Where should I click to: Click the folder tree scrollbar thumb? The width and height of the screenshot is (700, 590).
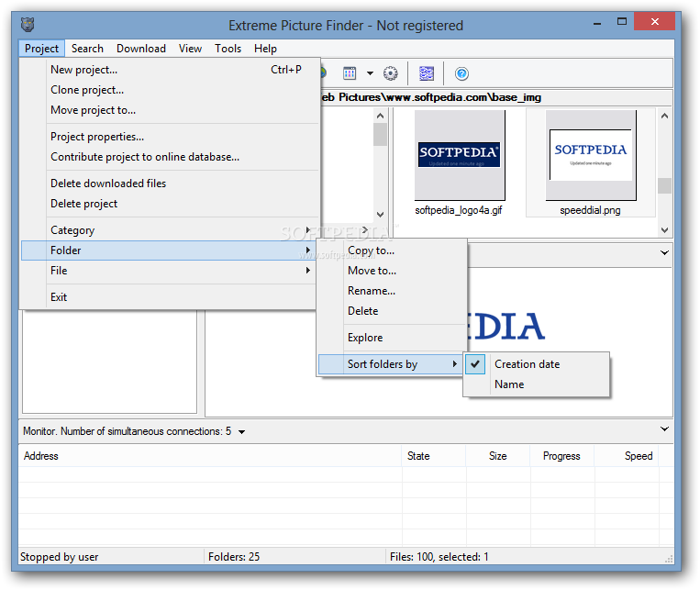click(380, 135)
